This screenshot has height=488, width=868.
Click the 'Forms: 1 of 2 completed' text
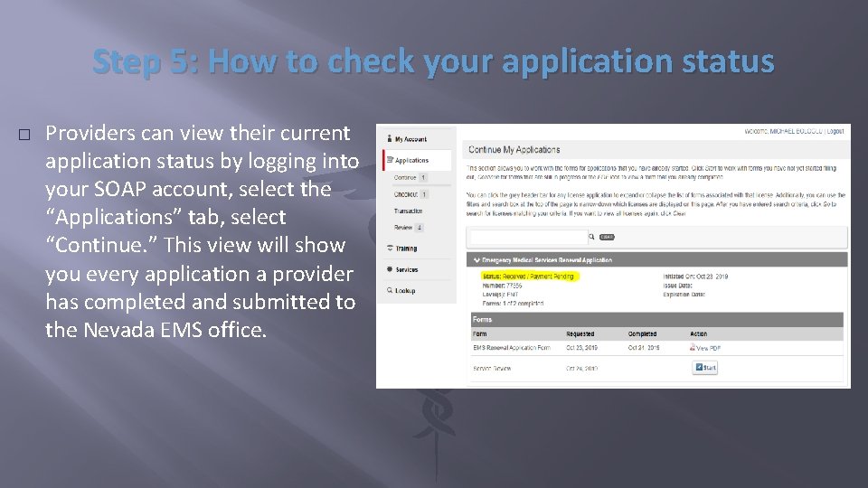pyautogui.click(x=513, y=304)
